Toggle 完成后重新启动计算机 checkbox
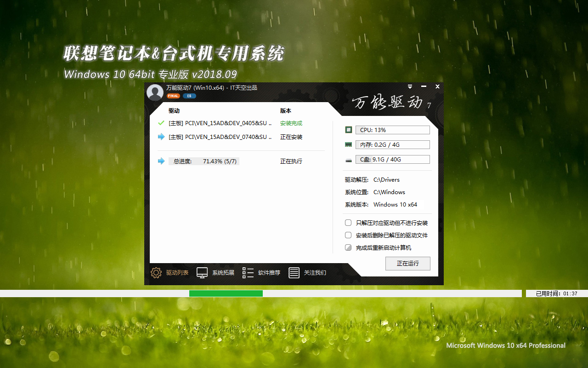Screen dimensions: 588x368 pos(348,247)
